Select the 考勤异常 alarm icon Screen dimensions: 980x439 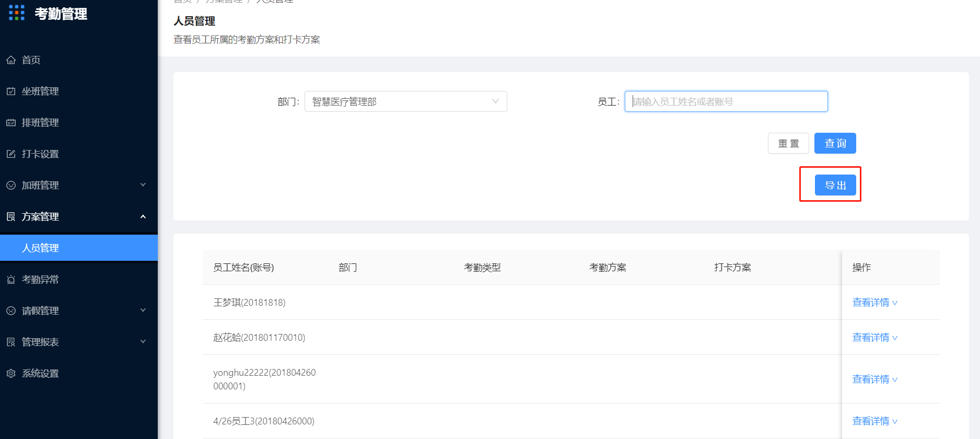(11, 280)
